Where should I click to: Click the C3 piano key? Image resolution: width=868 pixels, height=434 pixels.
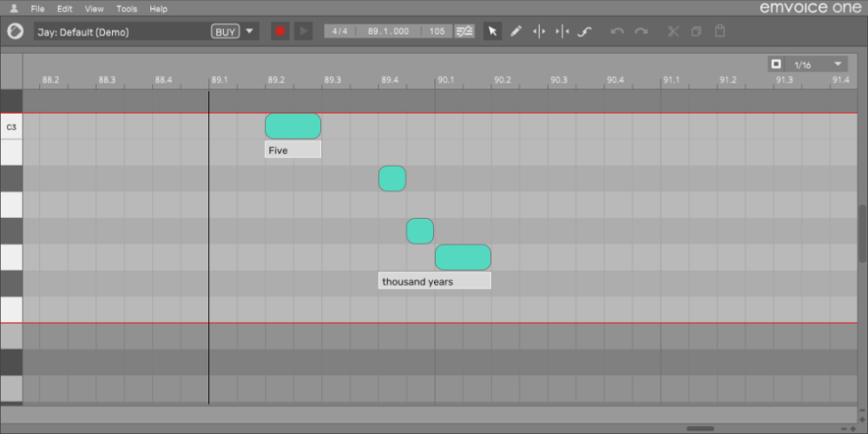pyautogui.click(x=11, y=128)
